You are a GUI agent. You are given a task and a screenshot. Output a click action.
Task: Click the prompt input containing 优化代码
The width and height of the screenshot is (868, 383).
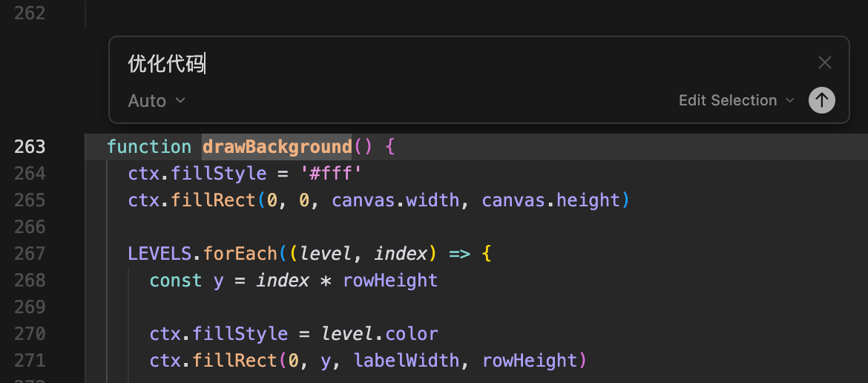(445, 64)
